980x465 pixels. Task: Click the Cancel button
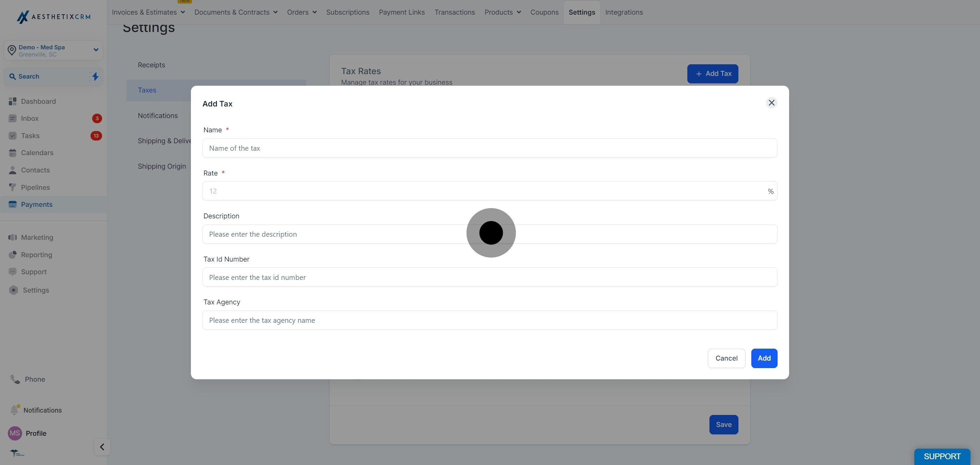[x=726, y=358]
